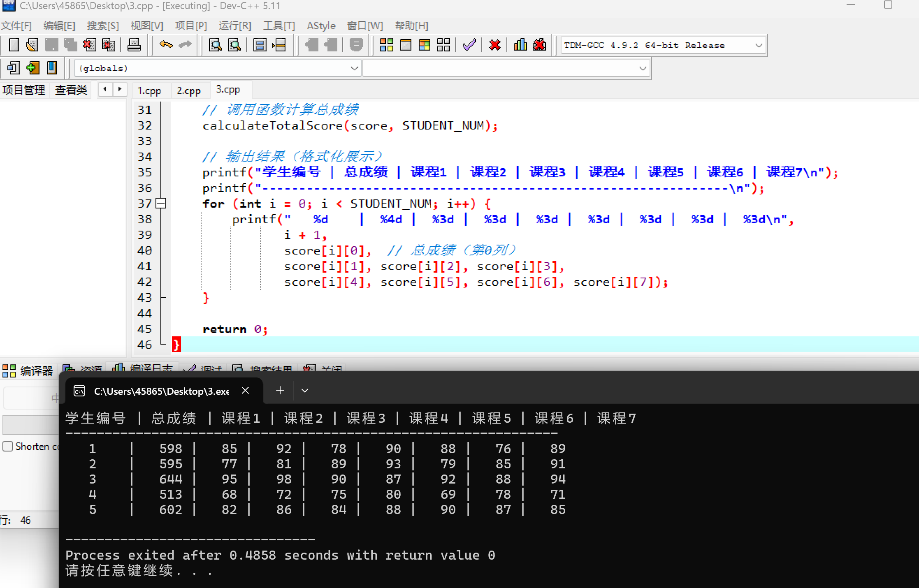Switch to the 2.cpp editor tab
Image resolution: width=919 pixels, height=588 pixels.
188,90
